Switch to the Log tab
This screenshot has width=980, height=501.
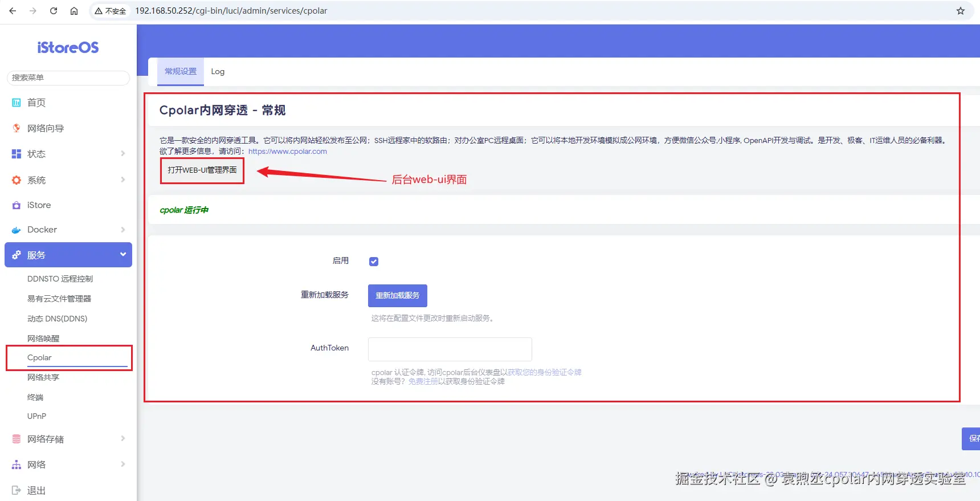click(218, 71)
